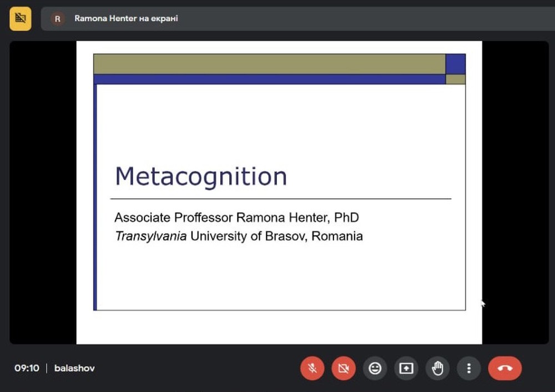
Task: Click the meeting name 'balashov'
Action: coord(74,368)
